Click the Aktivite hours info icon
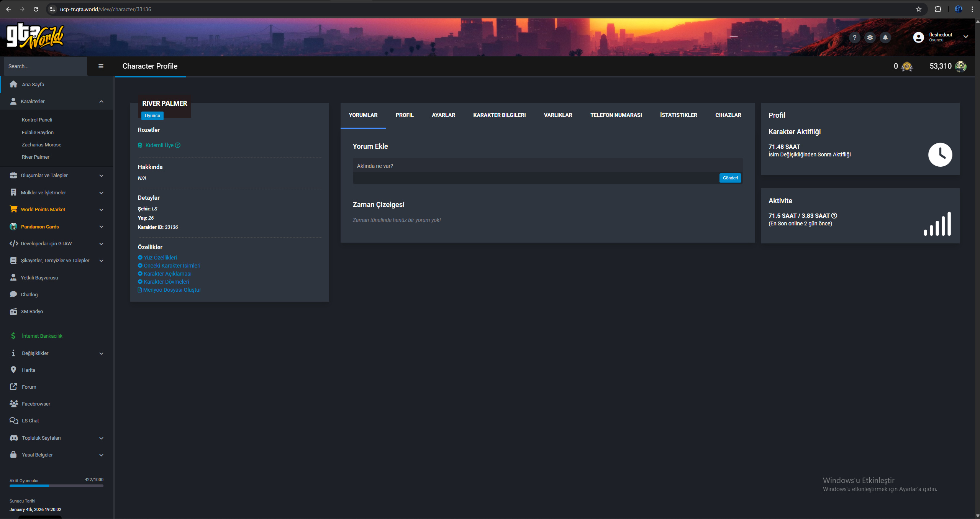 pos(834,216)
